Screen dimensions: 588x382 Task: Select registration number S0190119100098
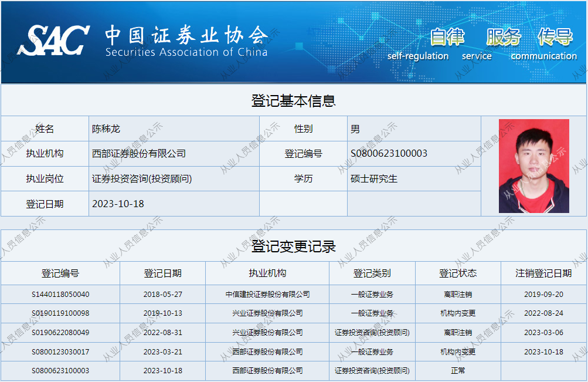(60, 313)
